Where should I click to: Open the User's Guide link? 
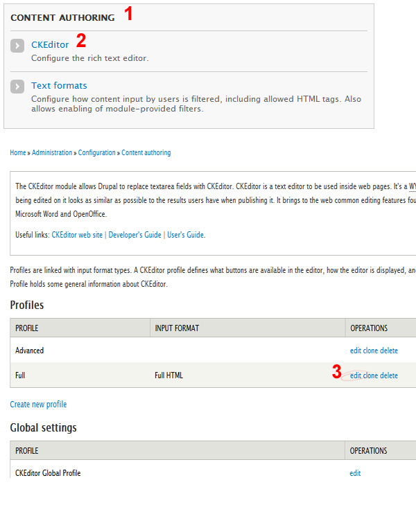(185, 235)
